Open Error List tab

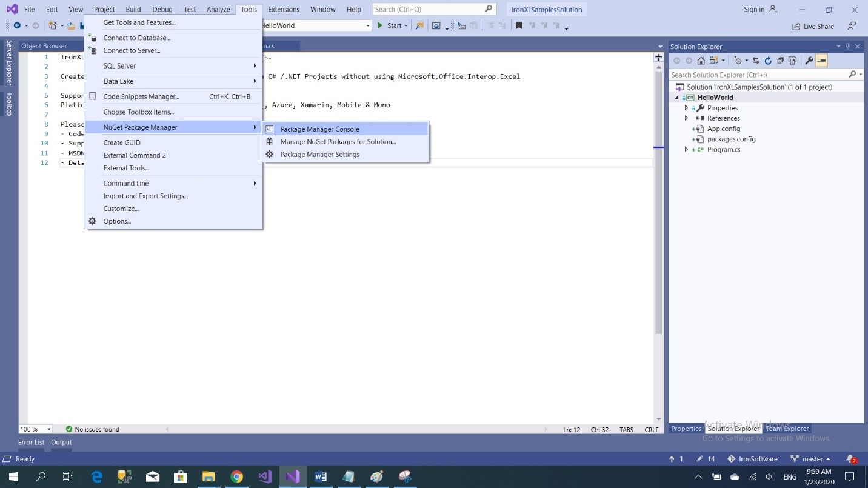tap(31, 443)
